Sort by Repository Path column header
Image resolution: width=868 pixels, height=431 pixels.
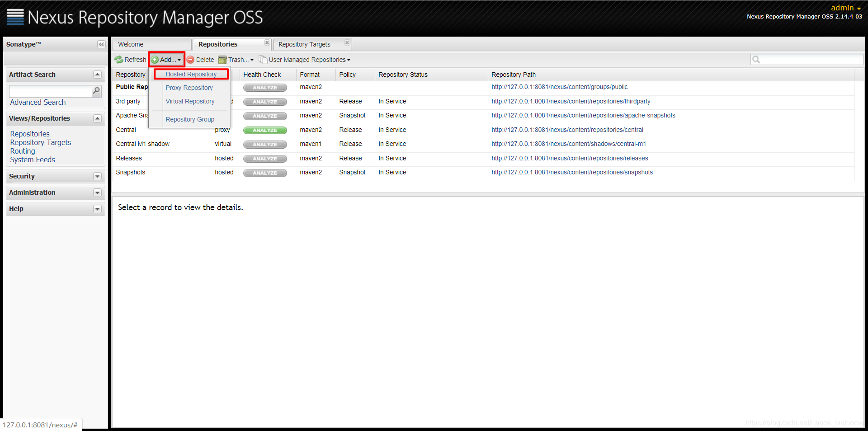click(x=671, y=75)
